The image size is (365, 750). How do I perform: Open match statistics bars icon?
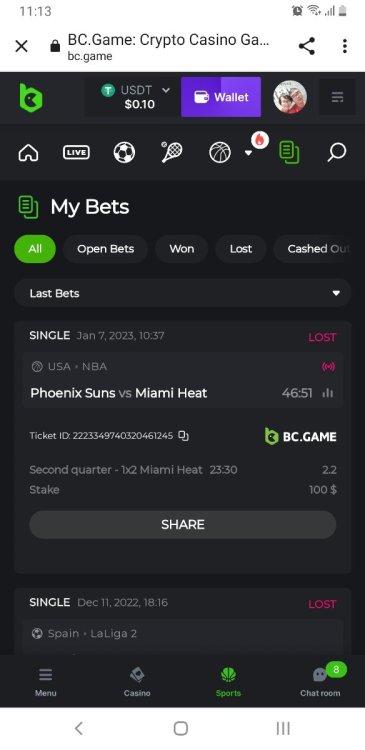(x=328, y=393)
